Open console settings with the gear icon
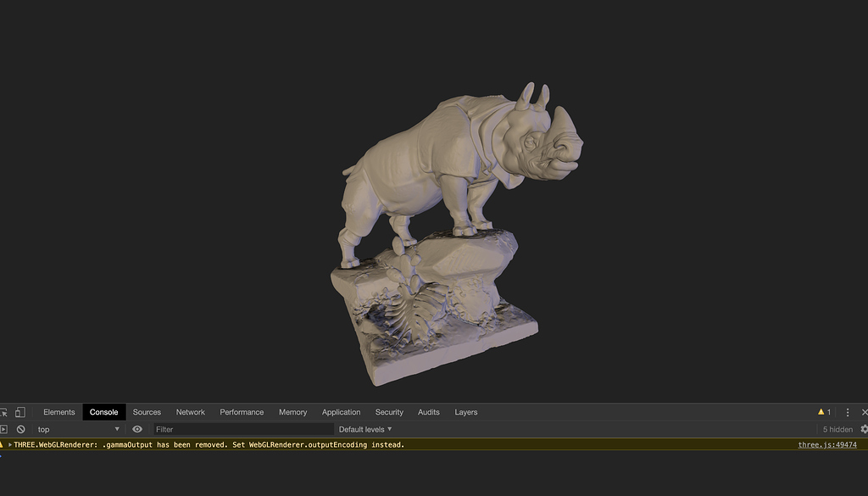868x496 pixels. coord(862,429)
